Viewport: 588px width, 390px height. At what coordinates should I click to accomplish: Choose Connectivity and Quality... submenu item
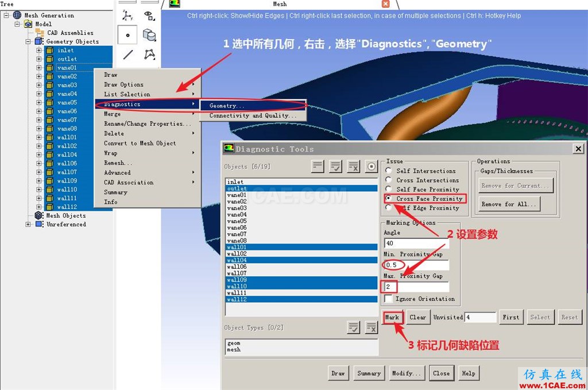pos(253,115)
